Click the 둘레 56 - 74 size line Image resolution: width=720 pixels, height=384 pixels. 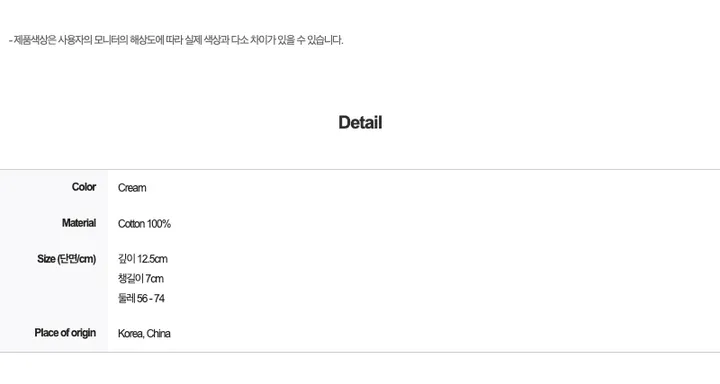tap(141, 299)
